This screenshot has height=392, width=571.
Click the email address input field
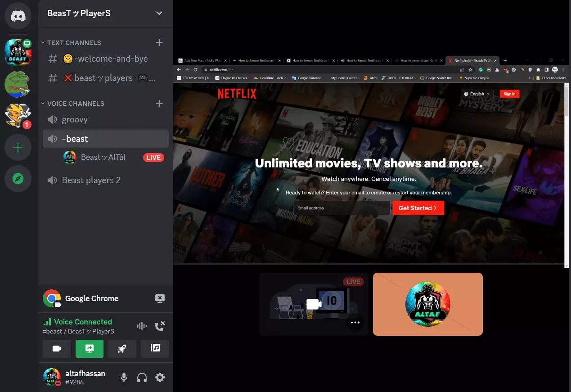(342, 207)
